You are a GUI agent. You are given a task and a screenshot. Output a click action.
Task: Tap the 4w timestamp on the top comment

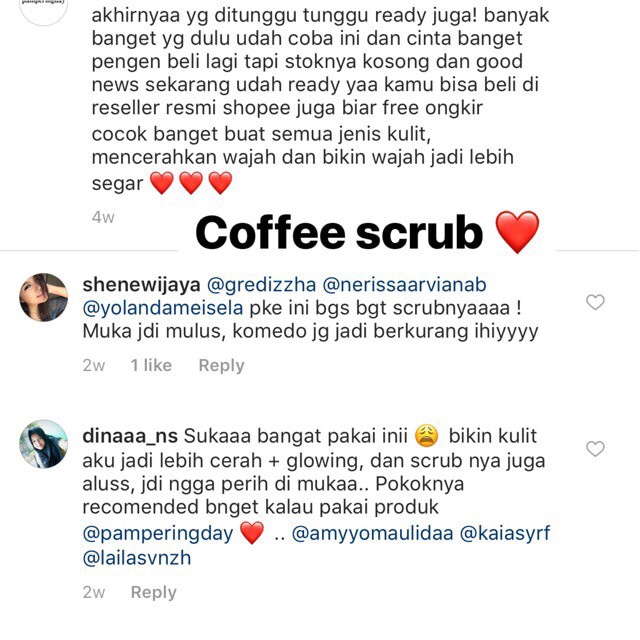point(103,217)
